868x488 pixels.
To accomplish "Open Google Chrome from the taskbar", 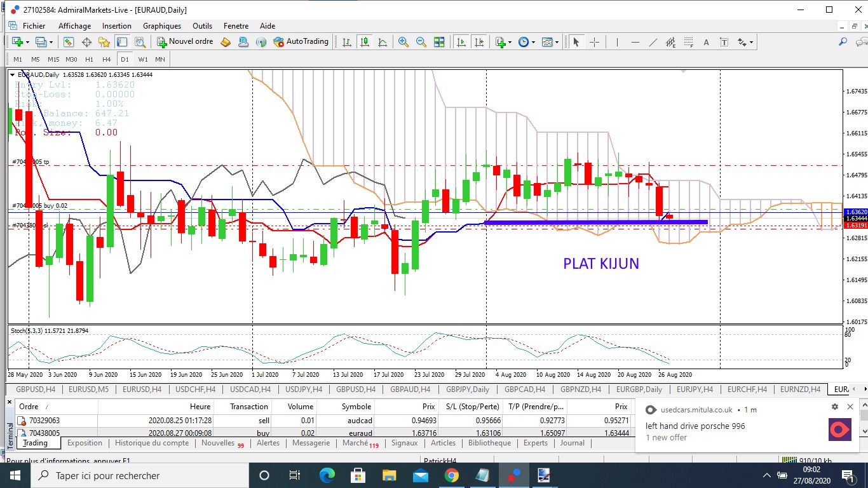I will pos(451,475).
